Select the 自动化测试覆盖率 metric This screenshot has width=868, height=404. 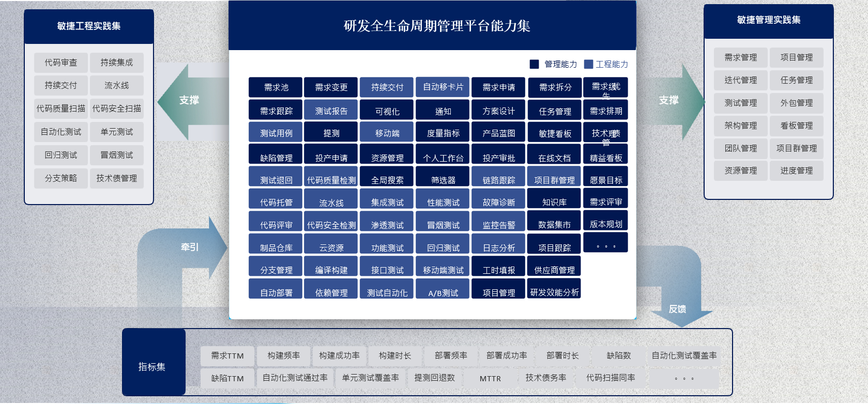point(684,355)
